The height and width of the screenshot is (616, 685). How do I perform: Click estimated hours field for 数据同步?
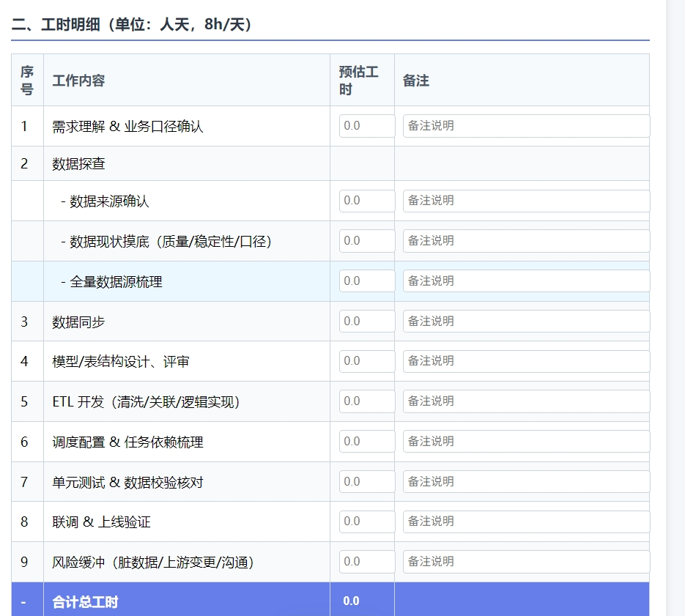coord(367,322)
